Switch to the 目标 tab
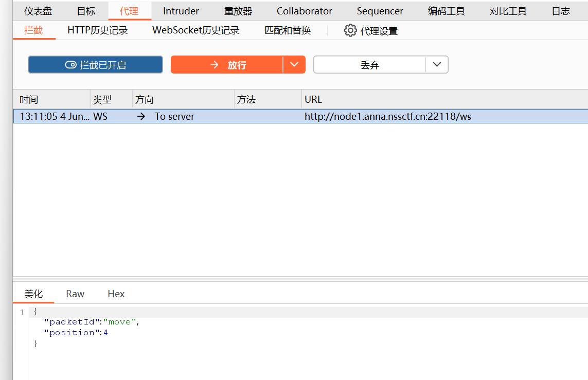This screenshot has height=380, width=588. pos(86,11)
